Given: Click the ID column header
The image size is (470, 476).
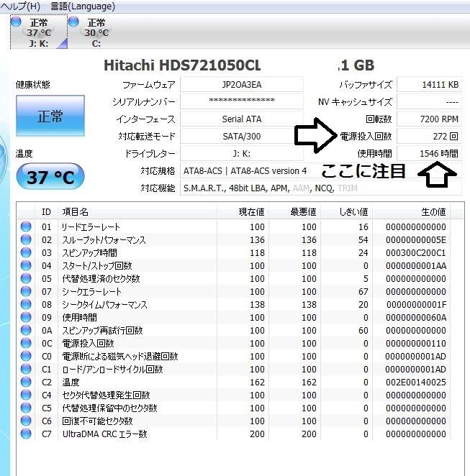Looking at the screenshot, I should click(x=46, y=211).
